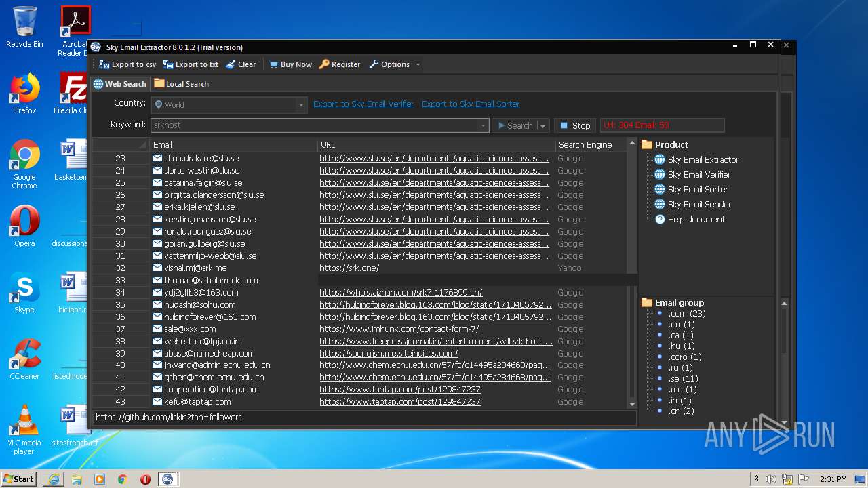
Task: Open soenglish.me.siteindices.com link
Action: tap(389, 354)
